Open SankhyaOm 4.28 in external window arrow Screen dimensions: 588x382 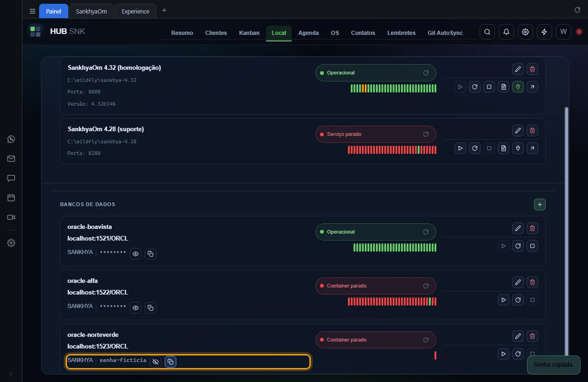(533, 148)
